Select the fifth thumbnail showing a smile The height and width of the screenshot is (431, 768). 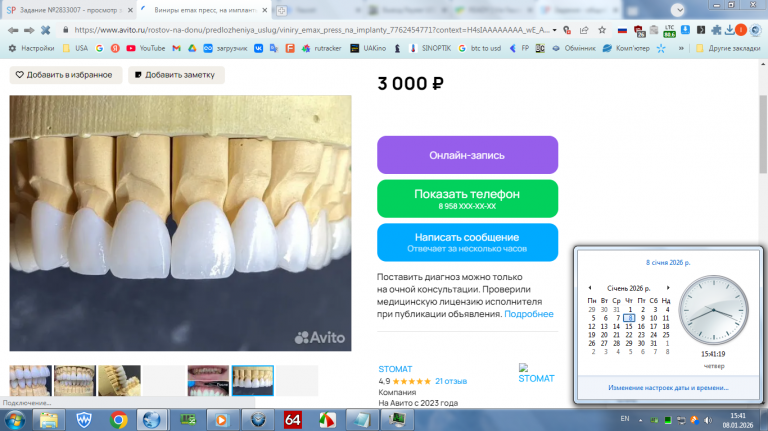point(208,380)
